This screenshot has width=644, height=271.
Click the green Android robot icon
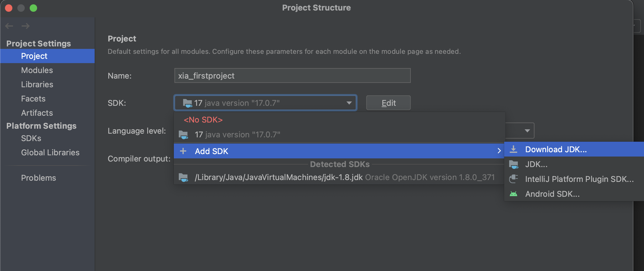(x=513, y=194)
